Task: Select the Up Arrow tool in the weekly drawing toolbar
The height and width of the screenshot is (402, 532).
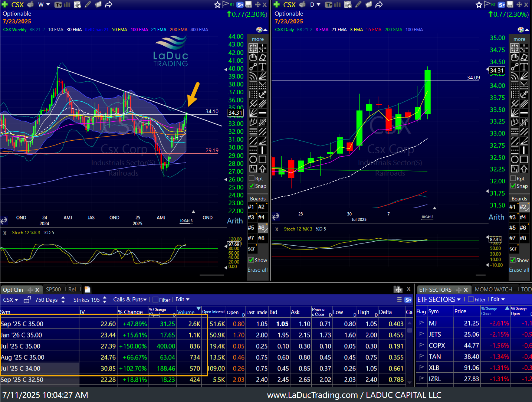Action: (x=262, y=169)
